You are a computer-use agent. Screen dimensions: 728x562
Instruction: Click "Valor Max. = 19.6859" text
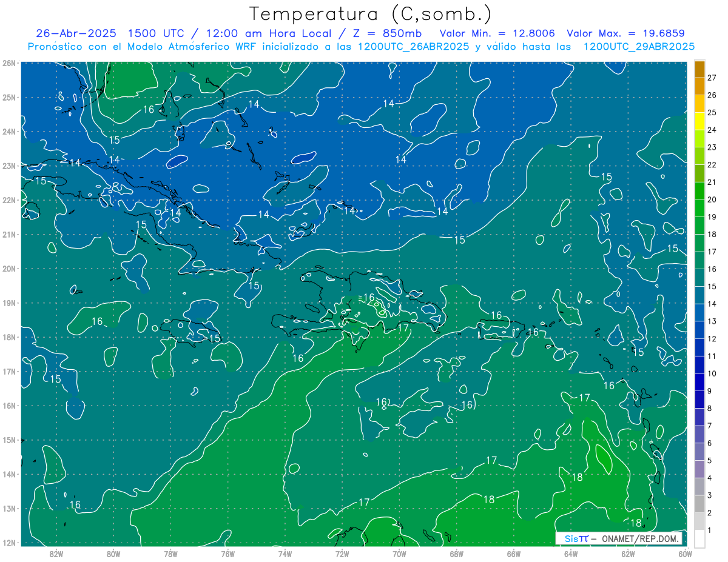626,33
